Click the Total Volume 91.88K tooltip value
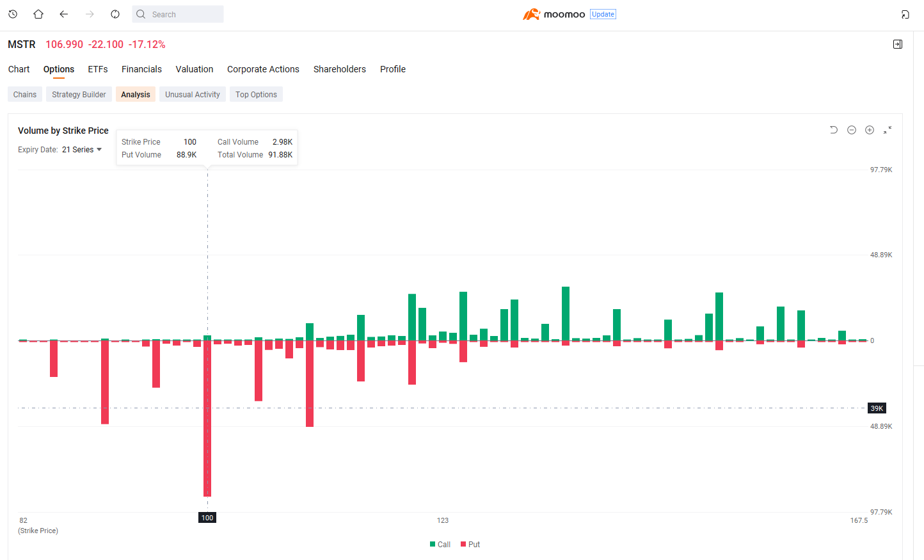This screenshot has width=924, height=560. click(x=280, y=154)
